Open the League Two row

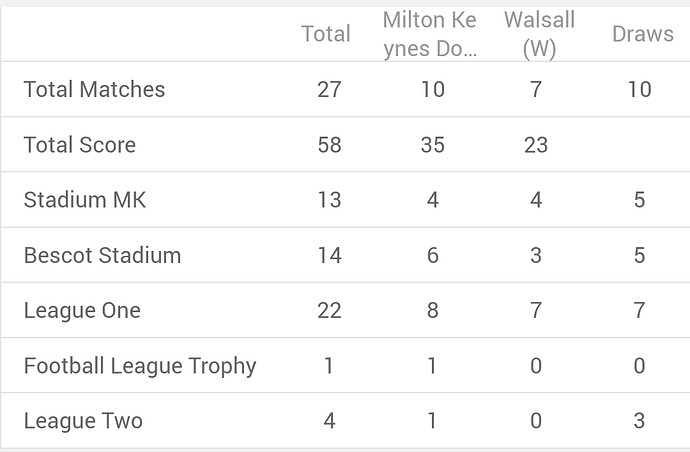point(83,421)
